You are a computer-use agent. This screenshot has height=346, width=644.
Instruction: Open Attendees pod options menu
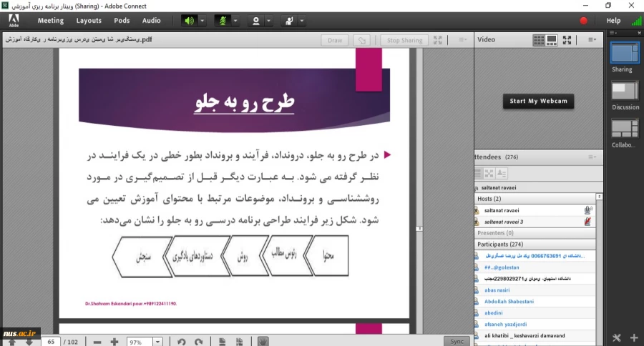[x=592, y=157]
